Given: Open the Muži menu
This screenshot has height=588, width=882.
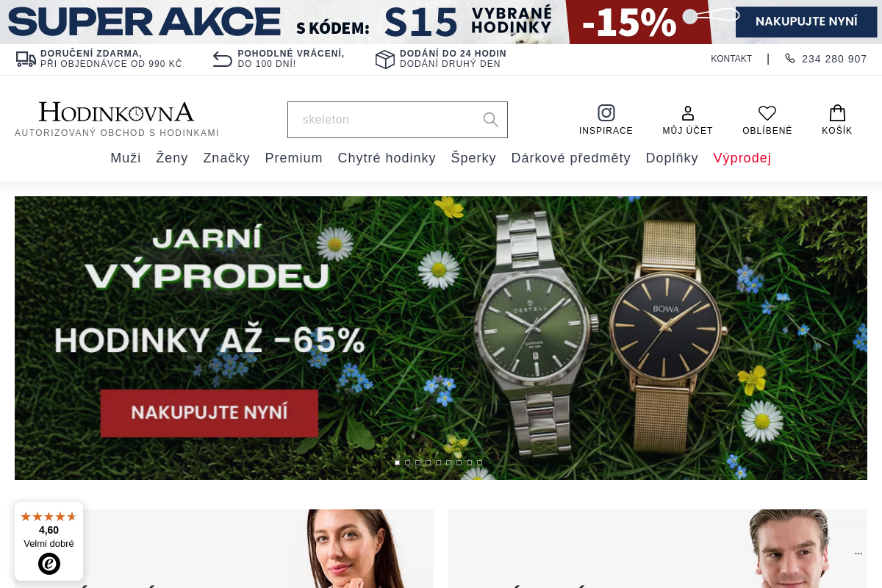Looking at the screenshot, I should 126,158.
